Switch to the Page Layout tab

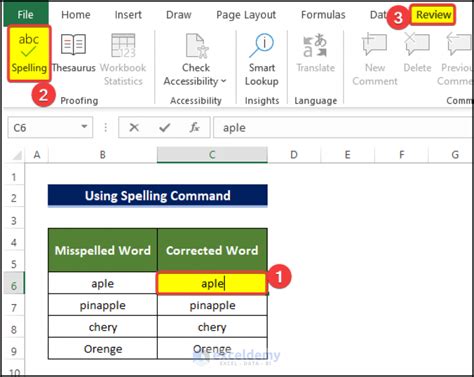pyautogui.click(x=246, y=15)
